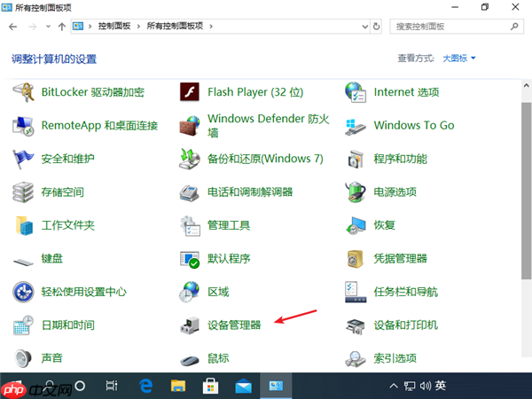
Task: Launch Microsoft Edge from taskbar
Action: click(146, 386)
